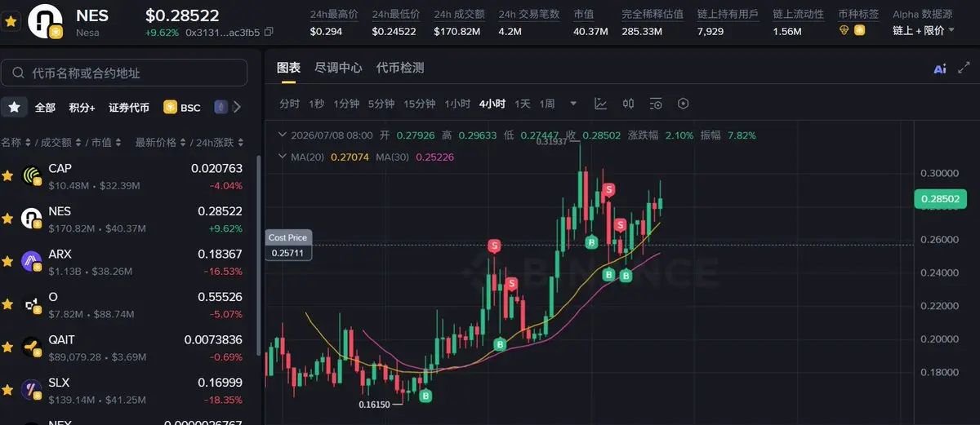The image size is (980, 425).
Task: Change the candlestick chart type
Action: tap(628, 104)
